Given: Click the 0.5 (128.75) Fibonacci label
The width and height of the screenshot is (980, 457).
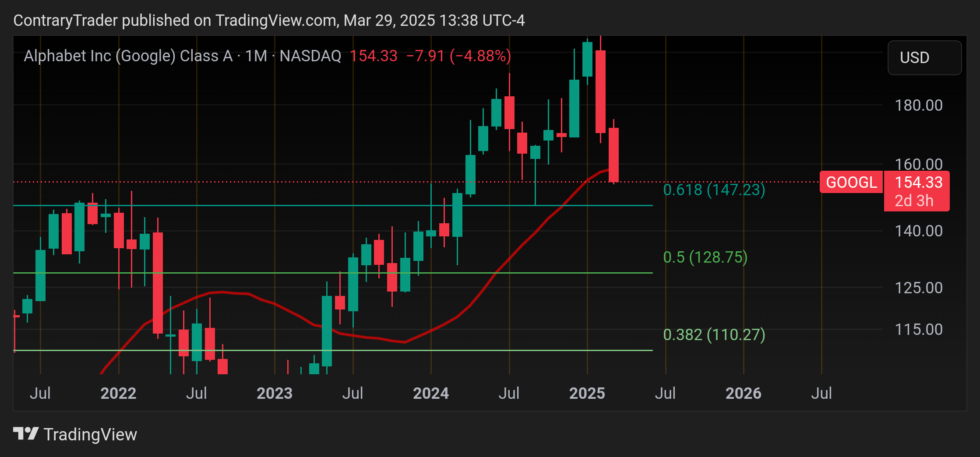Looking at the screenshot, I should pos(705,257).
